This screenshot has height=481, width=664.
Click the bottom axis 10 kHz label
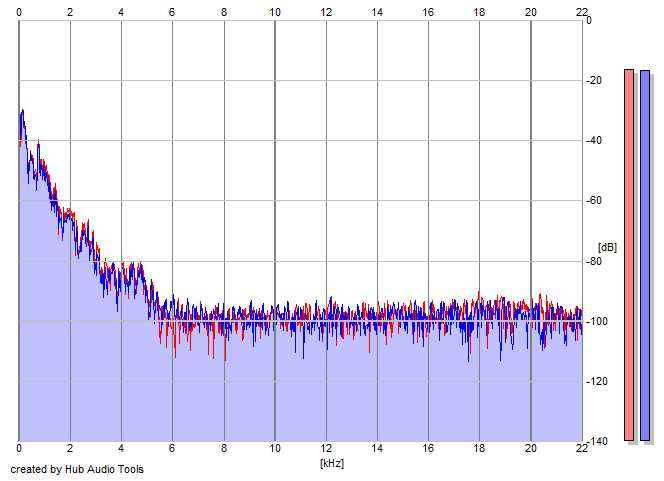(x=275, y=448)
